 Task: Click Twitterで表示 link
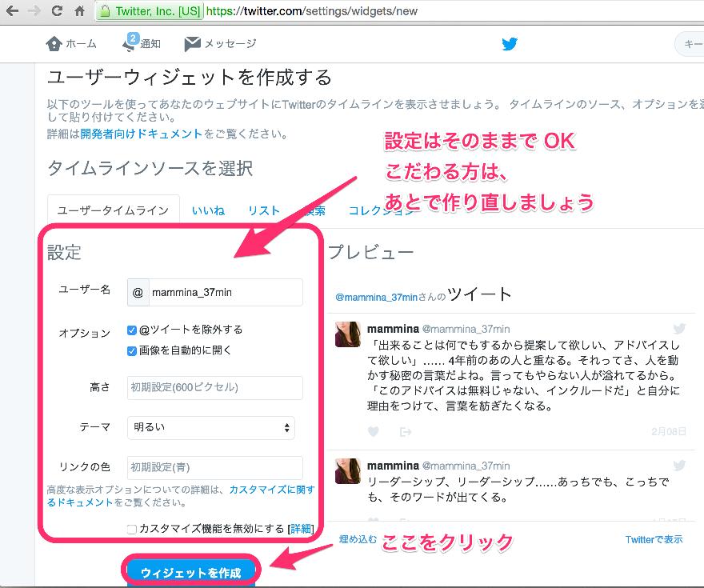pos(654,539)
